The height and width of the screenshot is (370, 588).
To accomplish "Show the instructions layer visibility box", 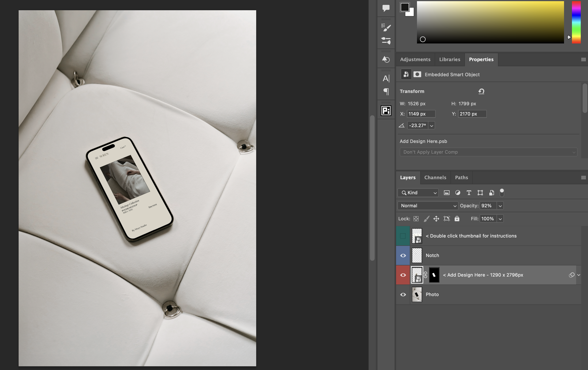I will tap(403, 236).
